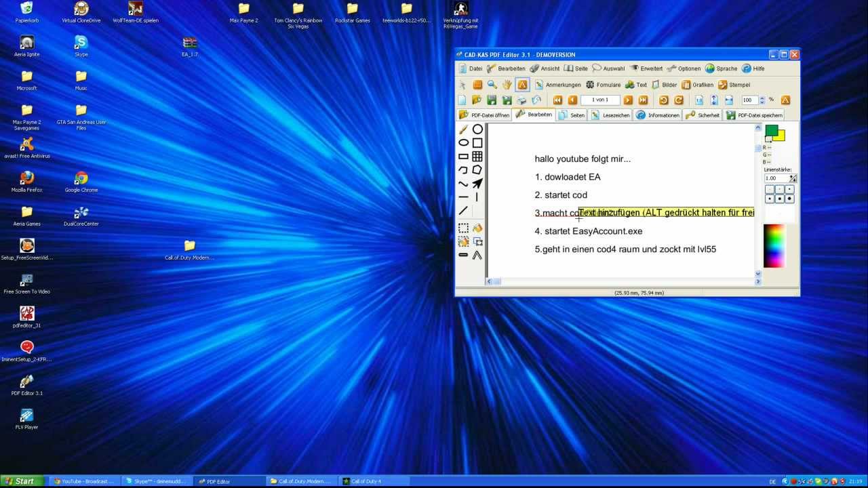Select the Mozilla Firefox desktop icon
This screenshot has height=488, width=868.
point(27,182)
